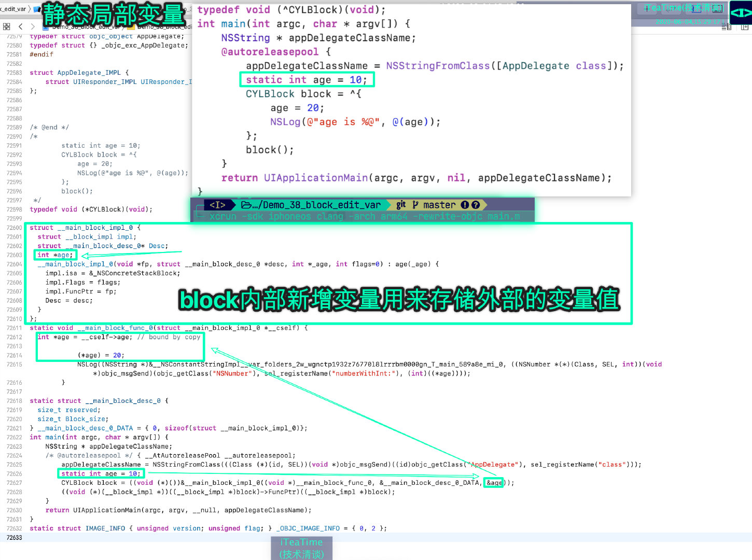Click gutter line number 72626
Viewport: 752px width, 560px height.
14,474
